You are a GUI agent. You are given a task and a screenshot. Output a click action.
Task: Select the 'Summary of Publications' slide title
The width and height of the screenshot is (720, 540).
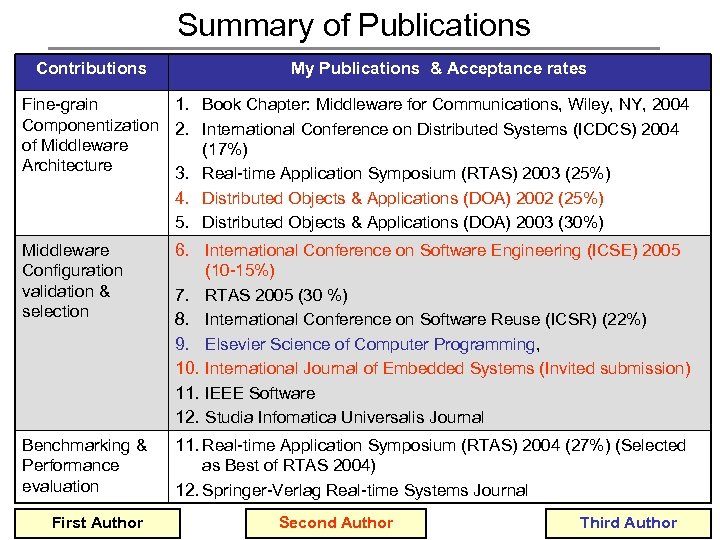(354, 25)
